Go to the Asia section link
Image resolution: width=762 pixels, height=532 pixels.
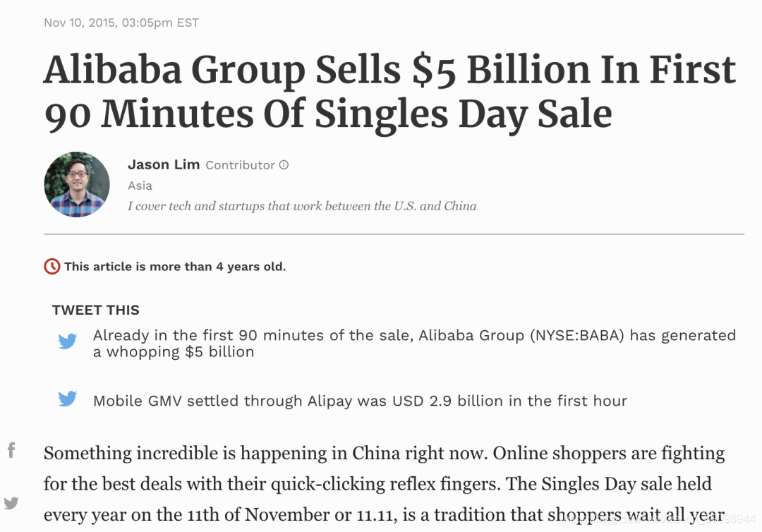pyautogui.click(x=140, y=186)
